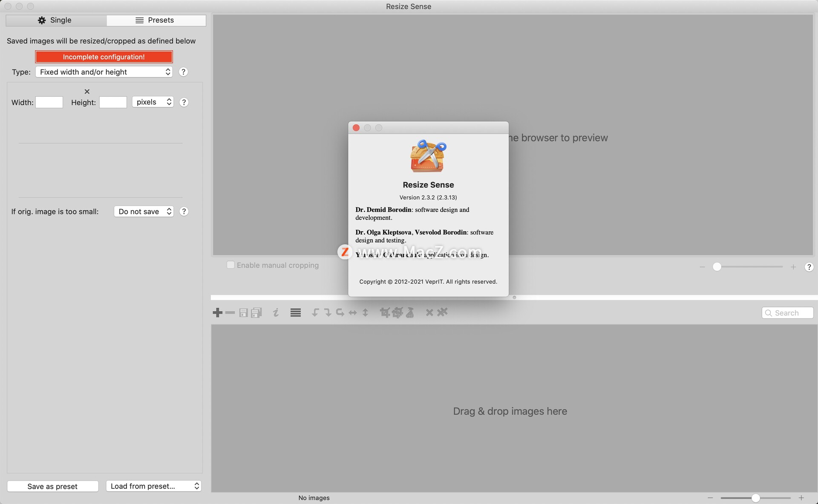Click the first crop icon in toolbar

[x=385, y=313]
